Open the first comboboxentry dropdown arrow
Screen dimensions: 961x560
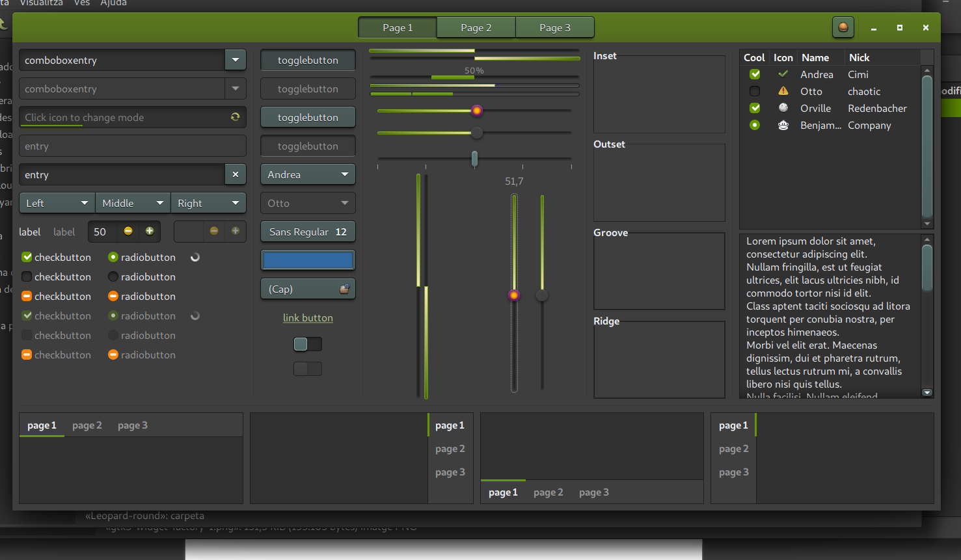click(x=236, y=60)
